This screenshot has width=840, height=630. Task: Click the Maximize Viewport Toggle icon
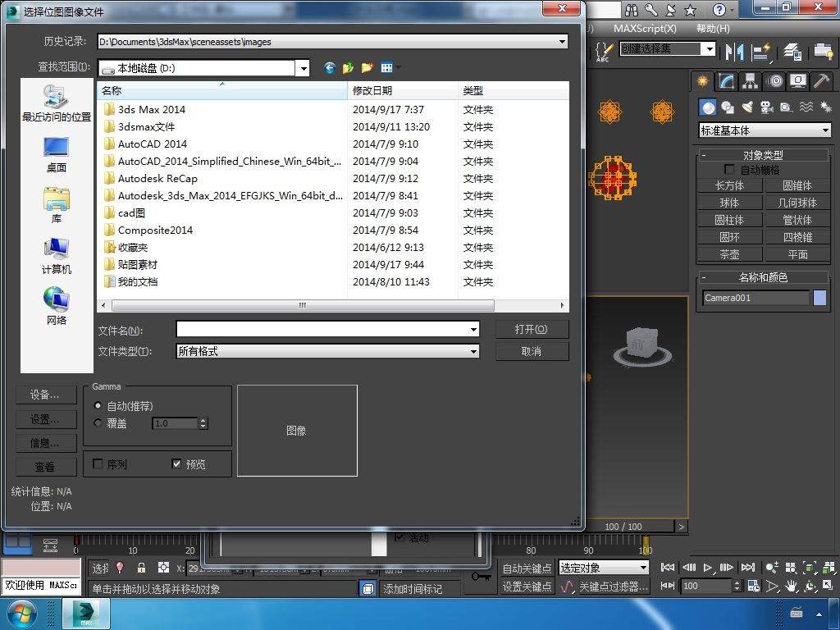coord(829,586)
